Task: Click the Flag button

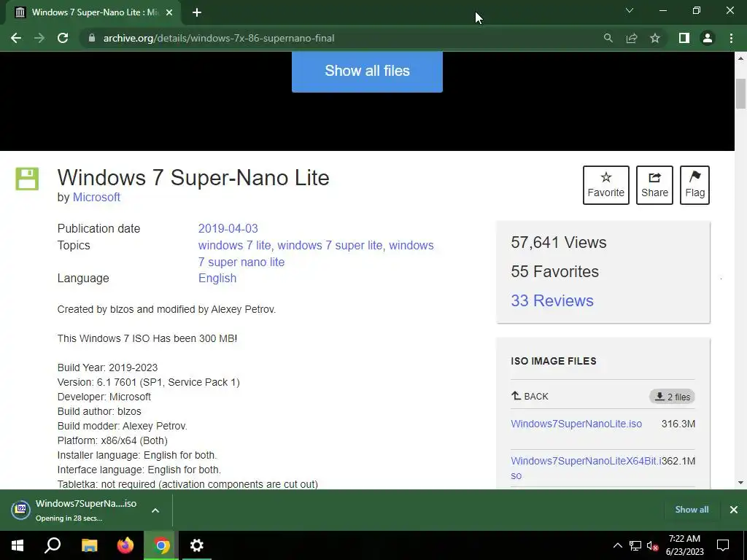Action: 694,185
